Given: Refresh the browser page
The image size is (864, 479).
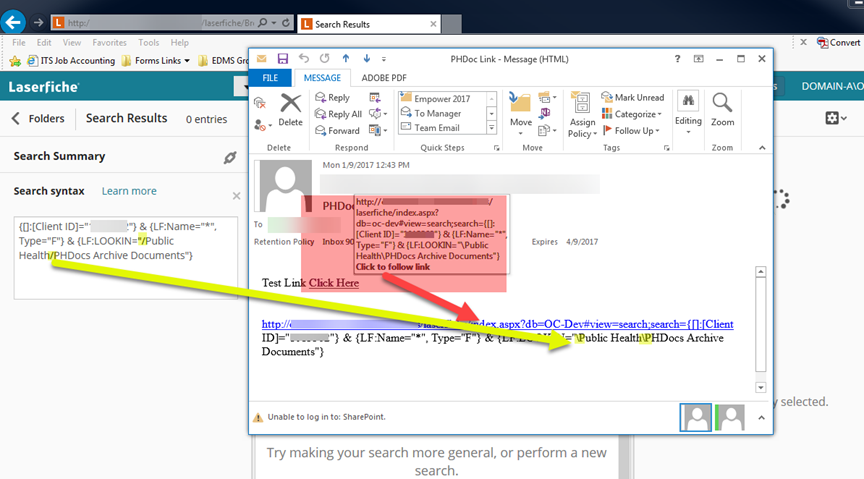Looking at the screenshot, I should (285, 23).
